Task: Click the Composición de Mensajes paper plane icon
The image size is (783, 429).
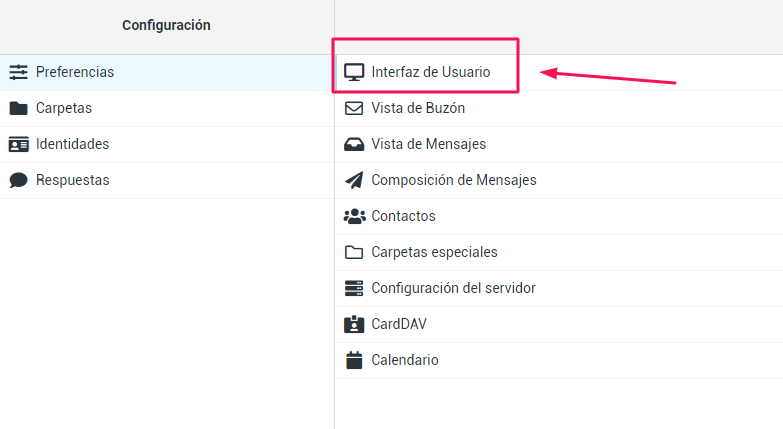Action: pos(353,180)
